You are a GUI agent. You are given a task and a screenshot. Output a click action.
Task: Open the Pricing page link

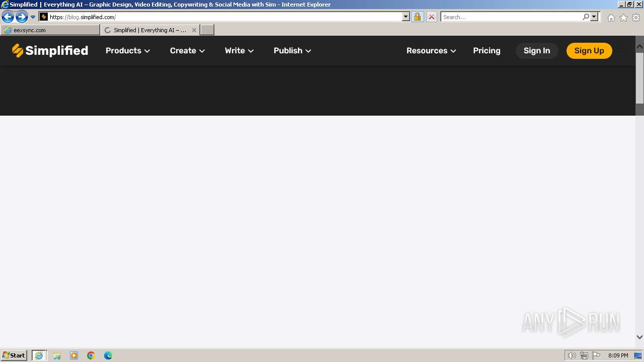click(487, 51)
